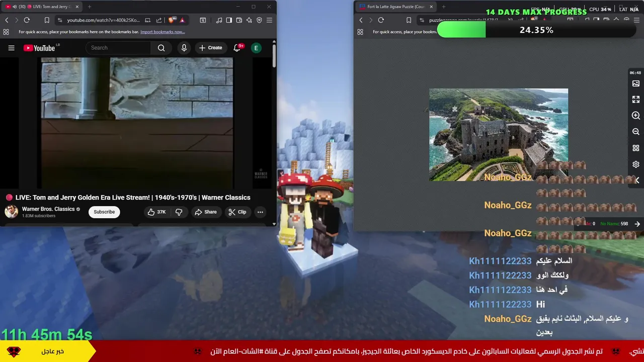The height and width of the screenshot is (362, 644).
Task: Bookmark the YouTube page
Action: (47, 20)
